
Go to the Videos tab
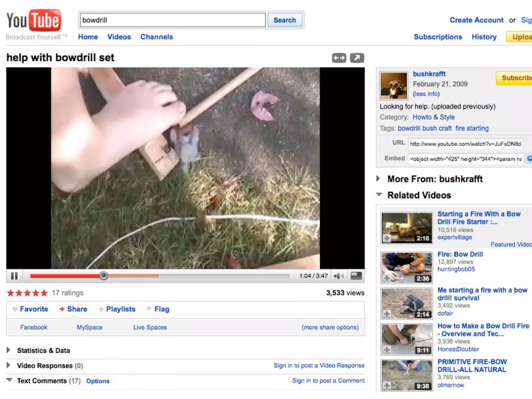pyautogui.click(x=119, y=37)
